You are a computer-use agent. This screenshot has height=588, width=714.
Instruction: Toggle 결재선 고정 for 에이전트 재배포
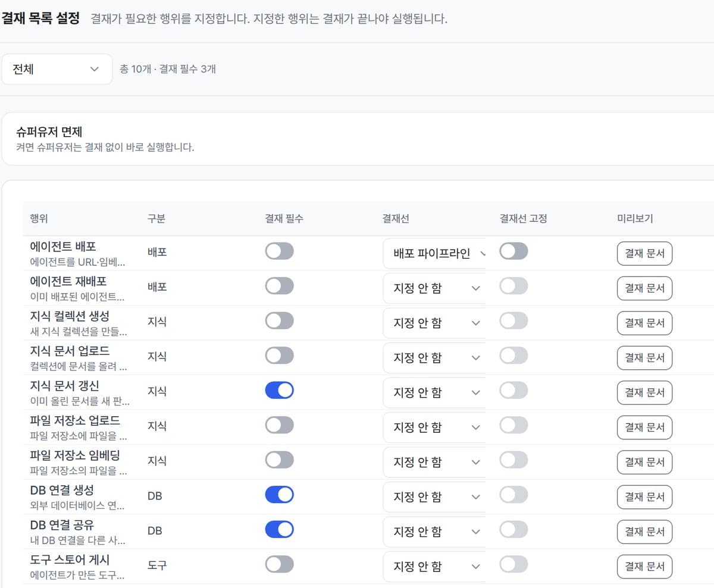click(x=513, y=286)
